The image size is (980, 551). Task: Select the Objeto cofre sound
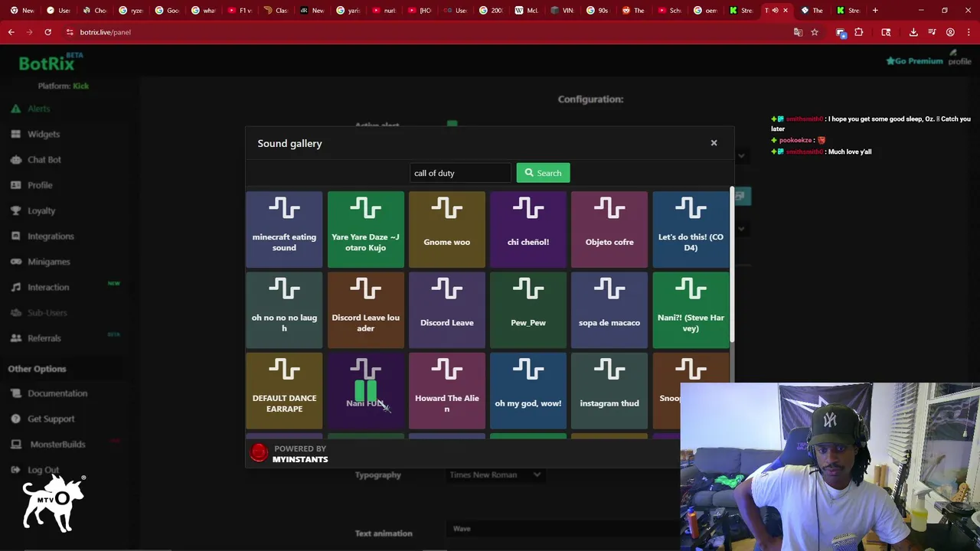(x=609, y=230)
